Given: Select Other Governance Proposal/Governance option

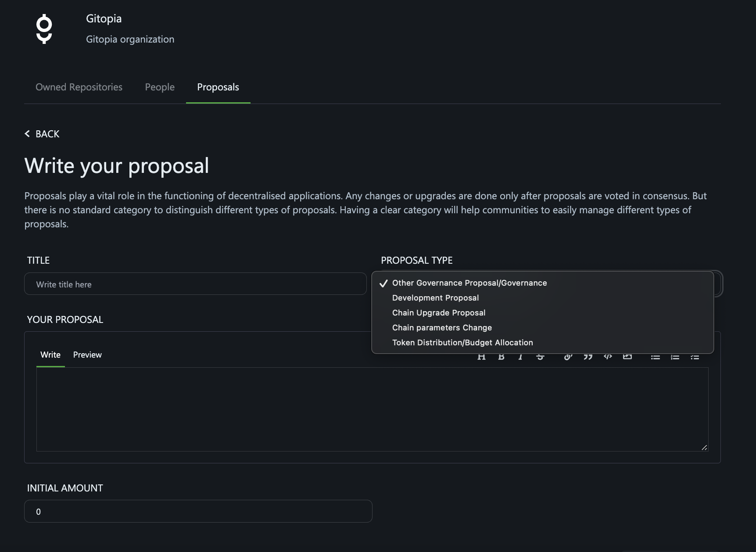Looking at the screenshot, I should coord(543,283).
